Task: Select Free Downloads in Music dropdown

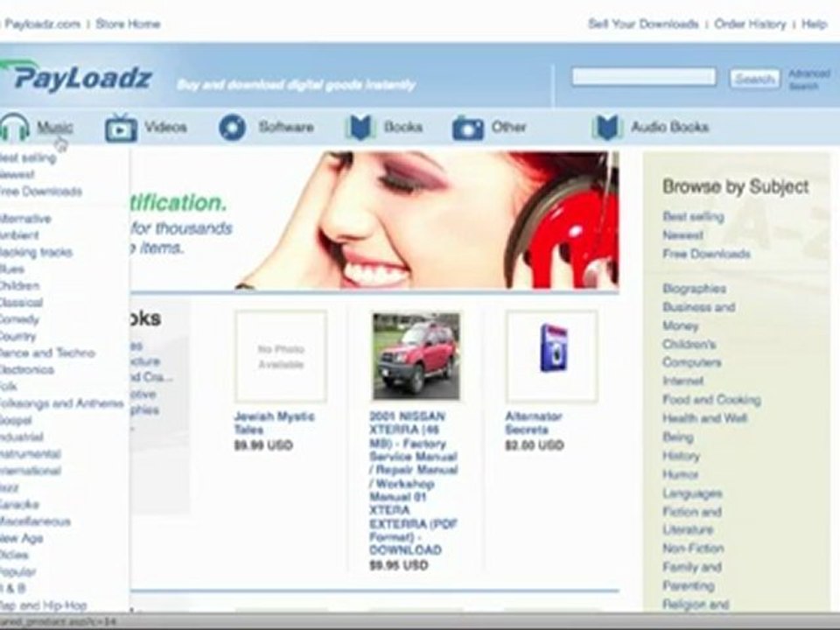Action: (x=41, y=192)
